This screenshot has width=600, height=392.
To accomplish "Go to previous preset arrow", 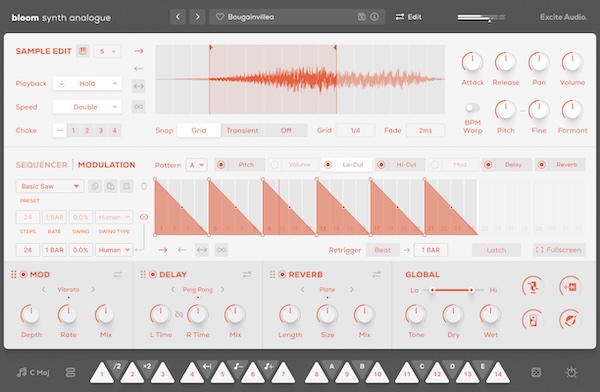I will (178, 17).
